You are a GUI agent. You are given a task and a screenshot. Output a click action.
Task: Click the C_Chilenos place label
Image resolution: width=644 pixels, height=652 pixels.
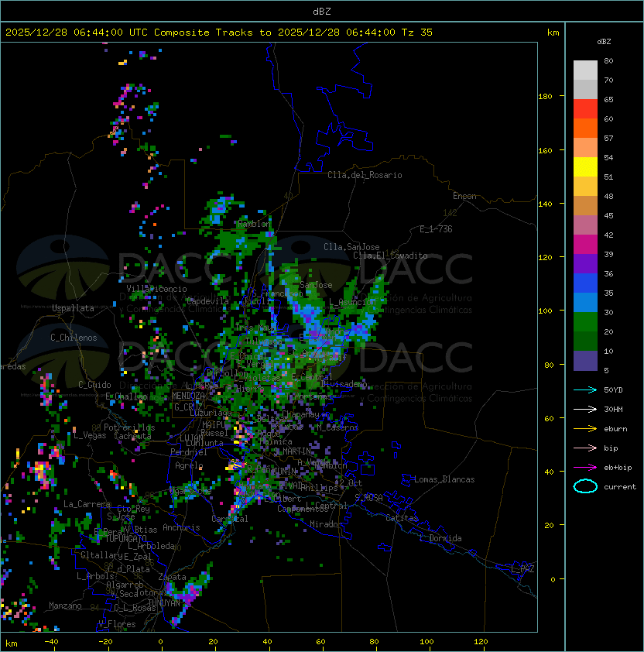coord(74,338)
